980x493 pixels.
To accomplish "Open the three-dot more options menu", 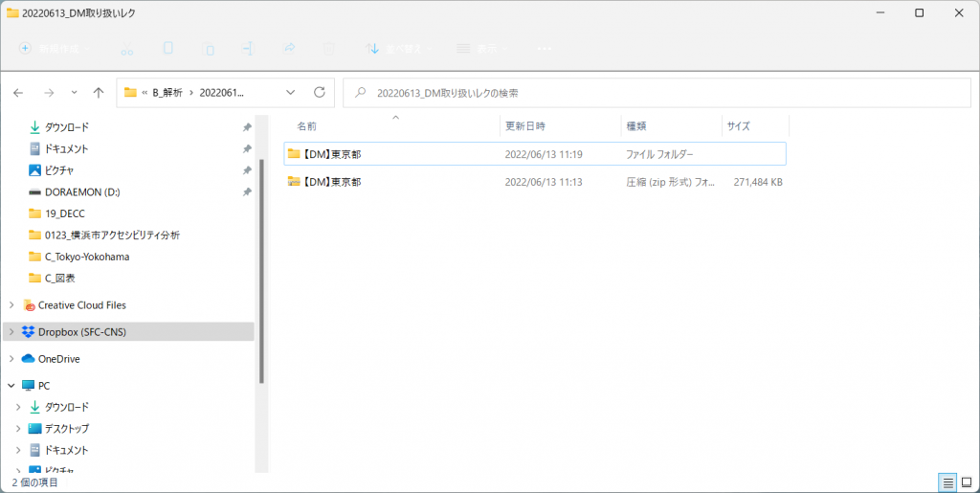I will click(545, 48).
